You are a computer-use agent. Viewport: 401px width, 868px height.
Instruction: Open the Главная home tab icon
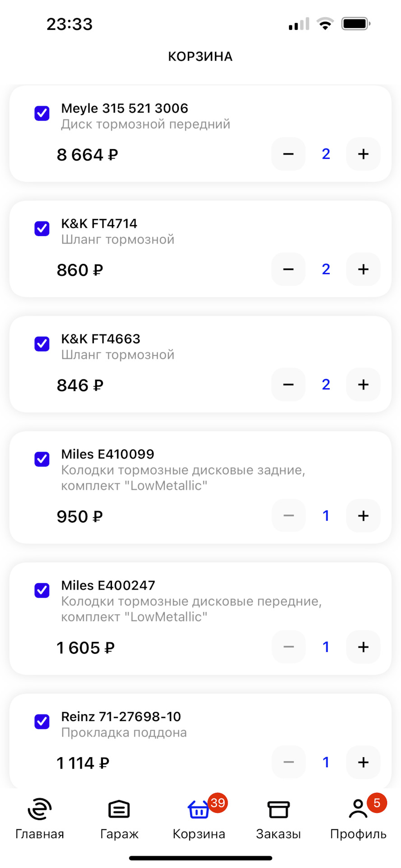(40, 809)
